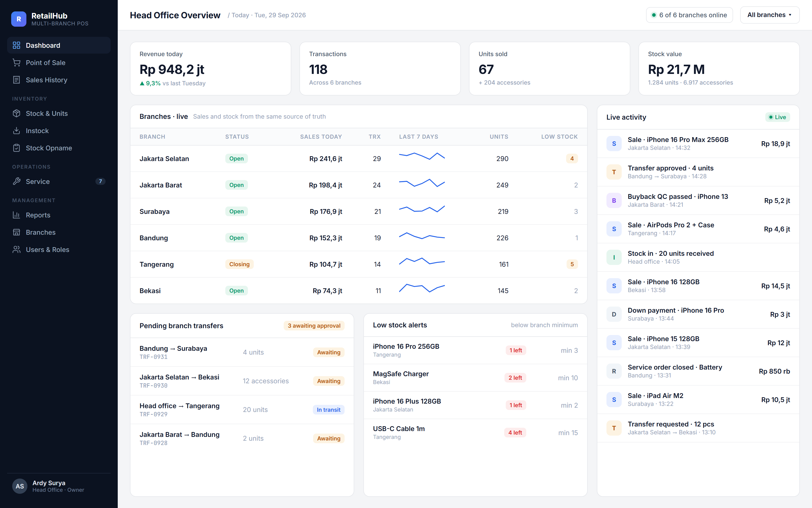Go to Sales History page
812x508 pixels.
tap(59, 80)
